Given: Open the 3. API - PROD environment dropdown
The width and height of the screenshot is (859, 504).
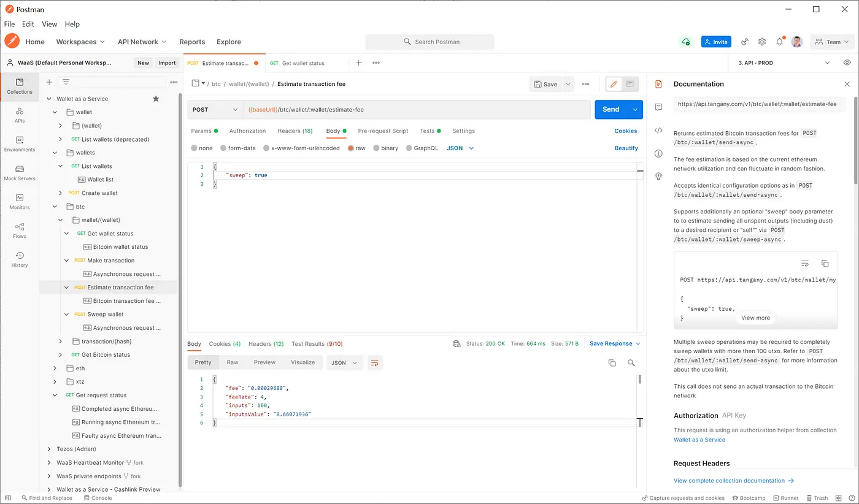Looking at the screenshot, I should pos(784,63).
